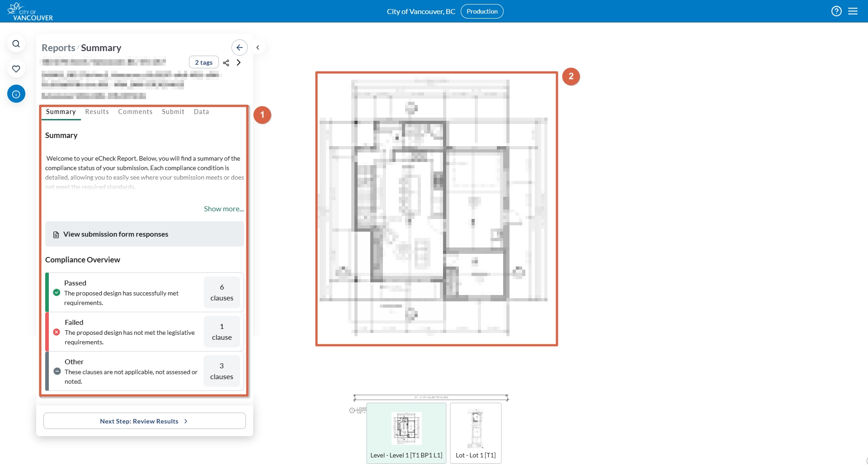Go to next report with right chevron
The height and width of the screenshot is (471, 868).
click(x=239, y=62)
